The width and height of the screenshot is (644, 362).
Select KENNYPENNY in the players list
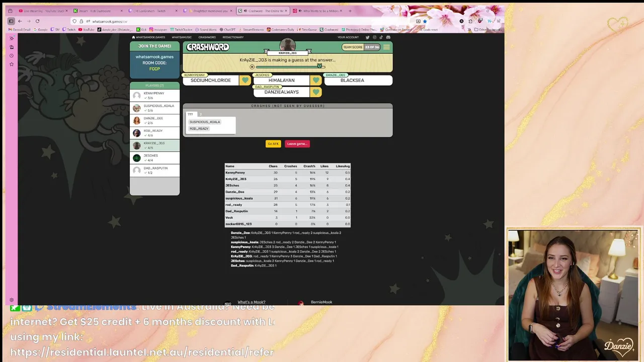pyautogui.click(x=154, y=96)
